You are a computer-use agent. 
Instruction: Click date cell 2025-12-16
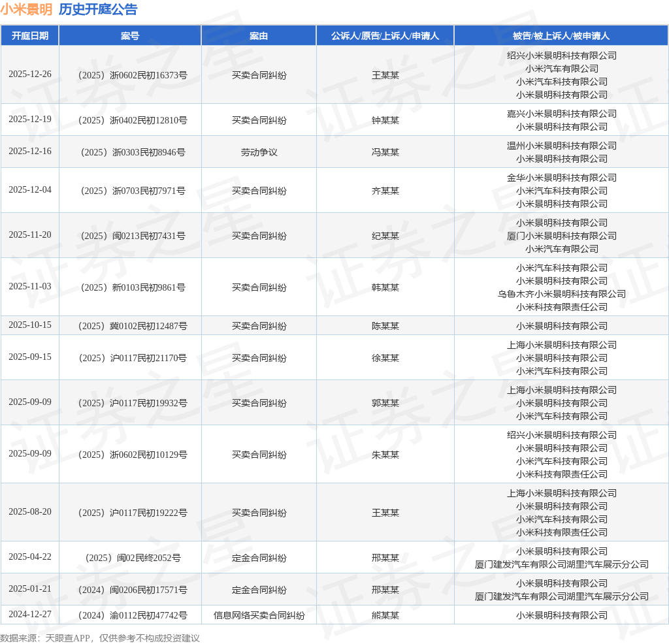[30, 152]
